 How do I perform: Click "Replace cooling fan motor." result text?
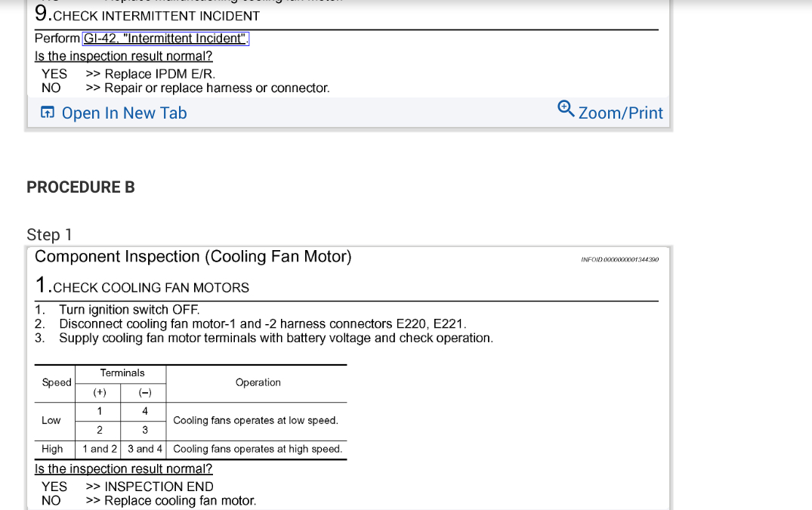[181, 501]
